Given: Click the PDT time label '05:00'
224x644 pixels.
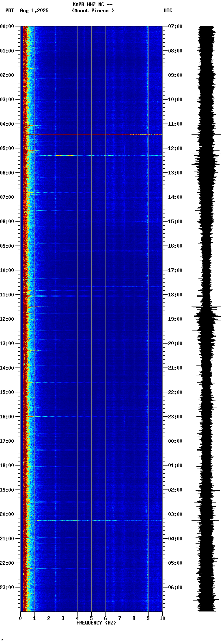Looking at the screenshot, I should click(x=7, y=148).
